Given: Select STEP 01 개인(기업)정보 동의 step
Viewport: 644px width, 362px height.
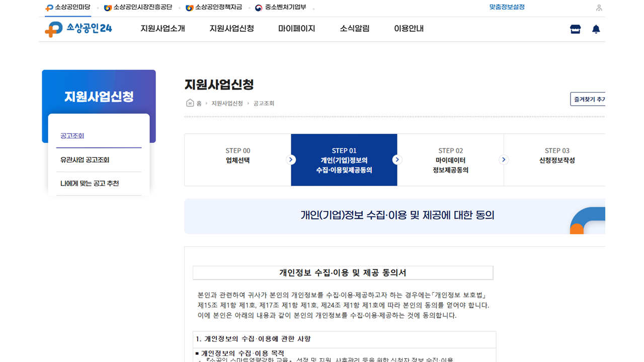Looking at the screenshot, I should point(344,160).
